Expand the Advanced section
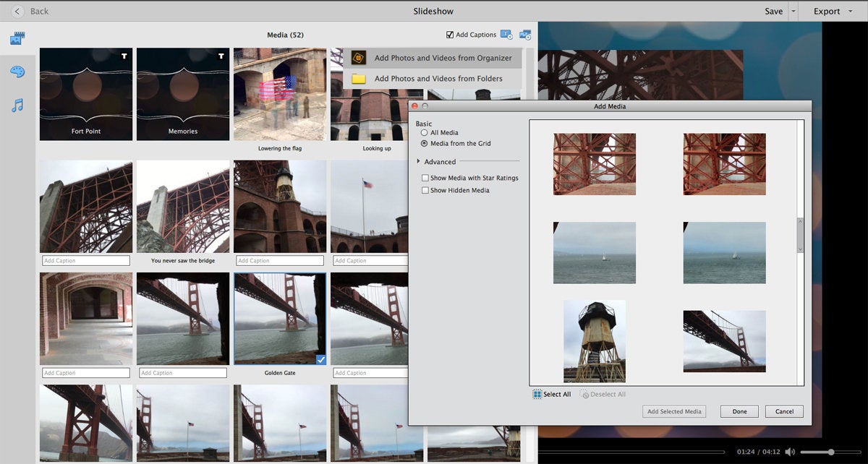Viewport: 868px width, 464px height. (419, 162)
